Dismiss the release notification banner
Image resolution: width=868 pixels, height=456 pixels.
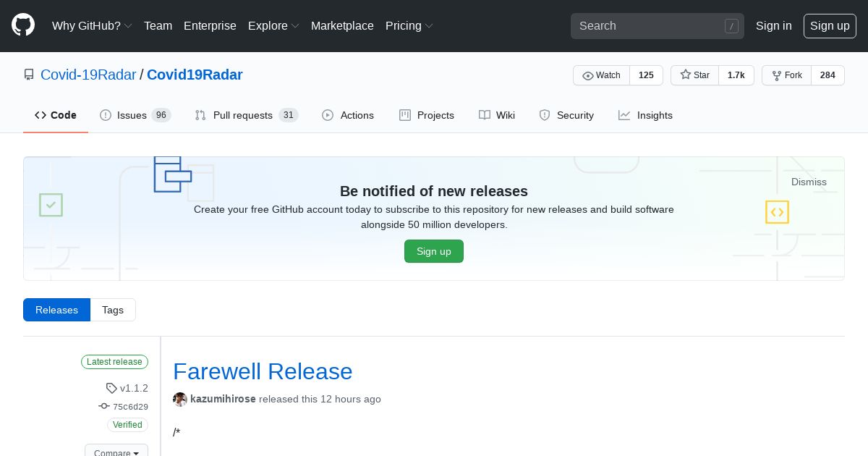[809, 182]
